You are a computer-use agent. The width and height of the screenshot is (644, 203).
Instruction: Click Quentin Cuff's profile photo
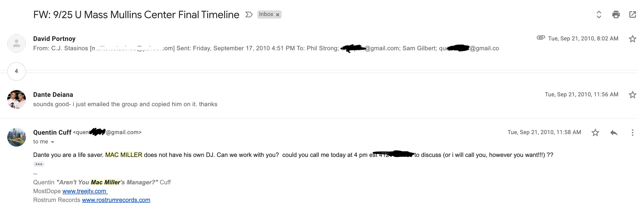[x=16, y=137]
